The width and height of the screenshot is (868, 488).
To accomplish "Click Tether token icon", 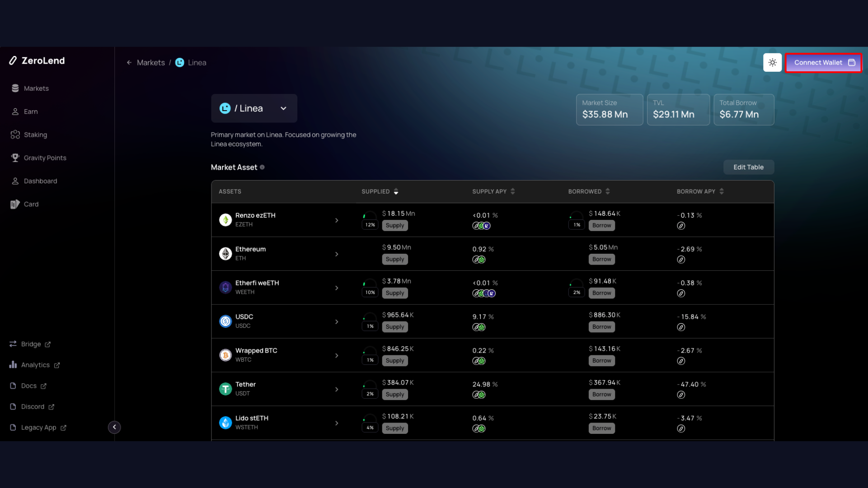I will [x=225, y=389].
